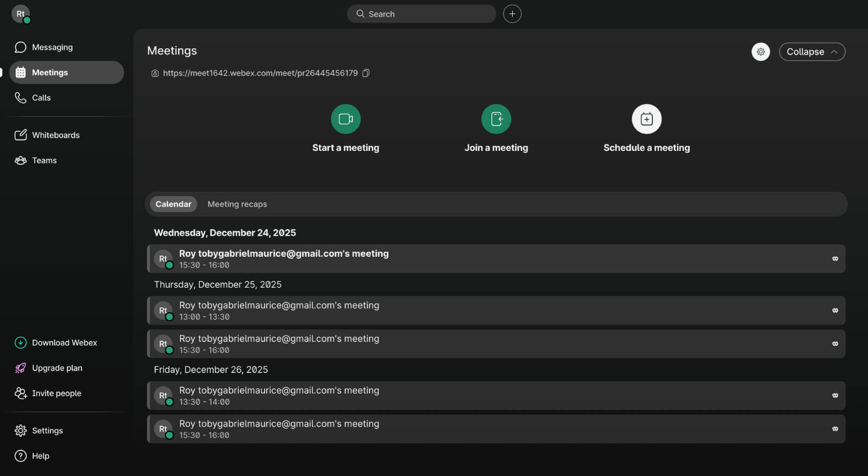The width and height of the screenshot is (868, 476).
Task: Click the Wednesday, December 24, 2025 heading
Action: click(x=225, y=233)
